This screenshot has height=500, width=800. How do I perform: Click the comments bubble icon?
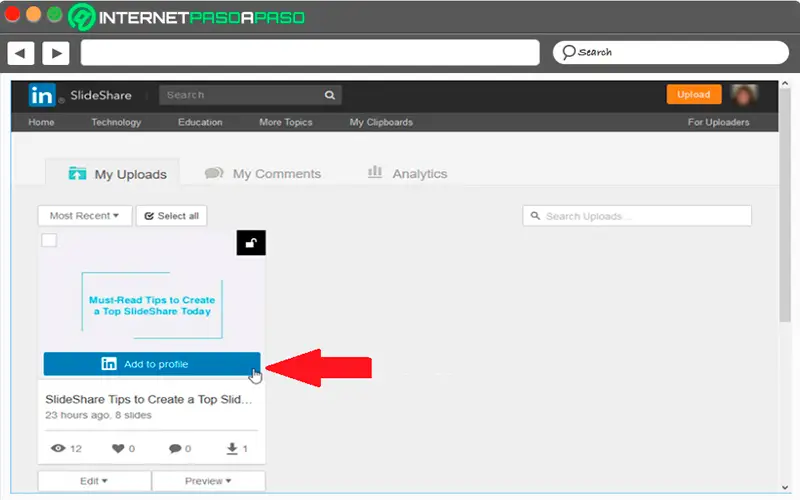pyautogui.click(x=175, y=448)
